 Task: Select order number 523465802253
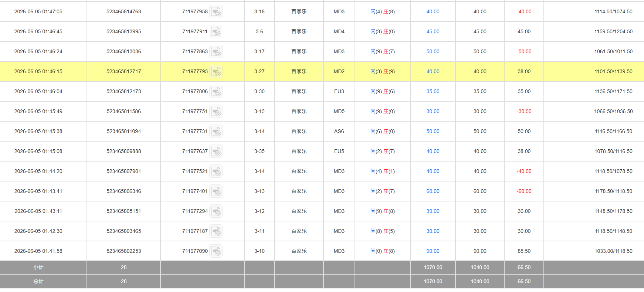[124, 251]
